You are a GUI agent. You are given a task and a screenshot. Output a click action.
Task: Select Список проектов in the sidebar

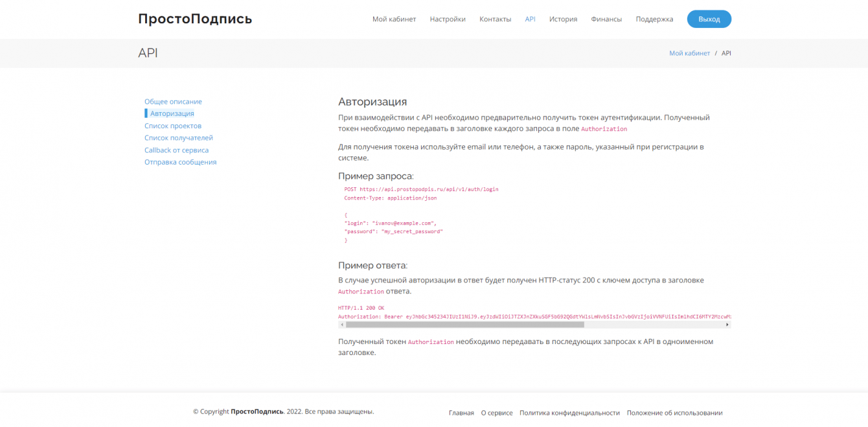(x=173, y=126)
